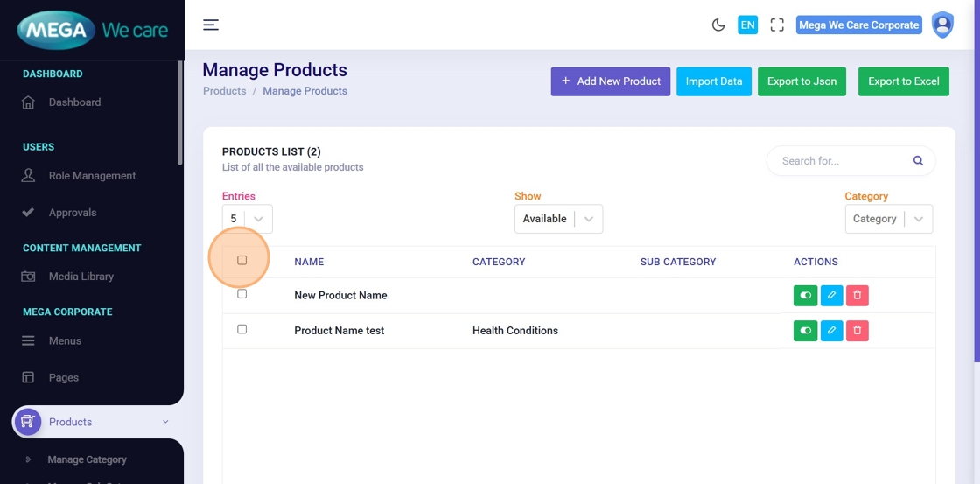Click the Add New Product button

[610, 81]
